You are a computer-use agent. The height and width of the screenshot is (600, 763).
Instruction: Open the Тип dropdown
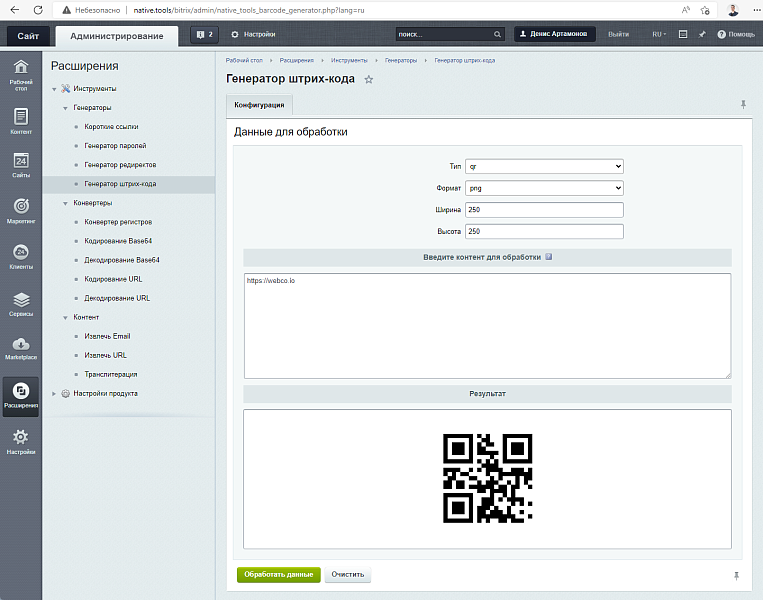click(x=544, y=166)
